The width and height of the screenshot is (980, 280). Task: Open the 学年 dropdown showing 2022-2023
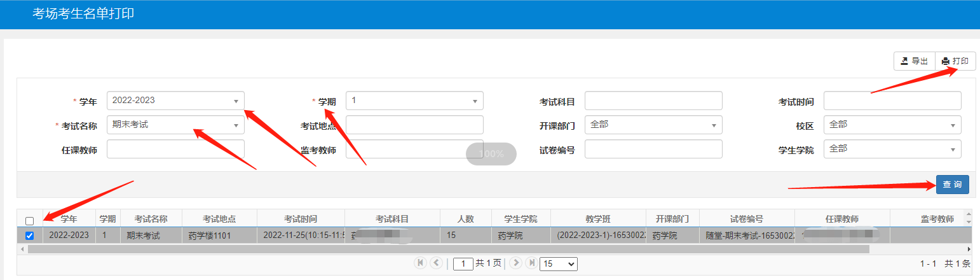(x=175, y=101)
